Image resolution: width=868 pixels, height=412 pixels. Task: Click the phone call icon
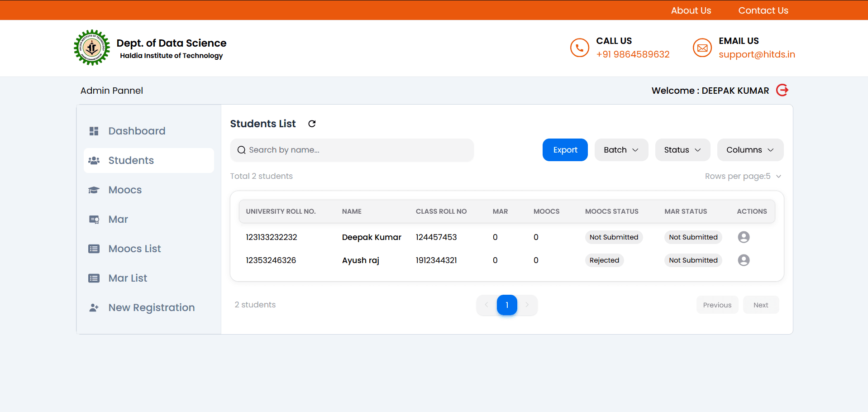pyautogui.click(x=579, y=48)
